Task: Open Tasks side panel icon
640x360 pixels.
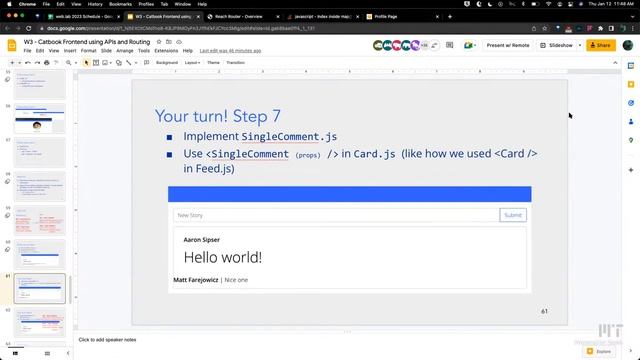Action: tap(631, 103)
